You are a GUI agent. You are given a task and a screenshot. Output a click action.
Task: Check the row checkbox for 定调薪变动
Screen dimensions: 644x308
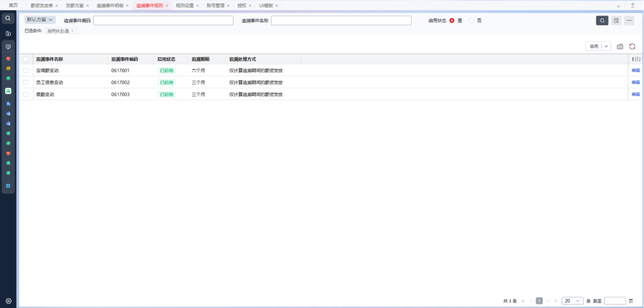click(26, 70)
